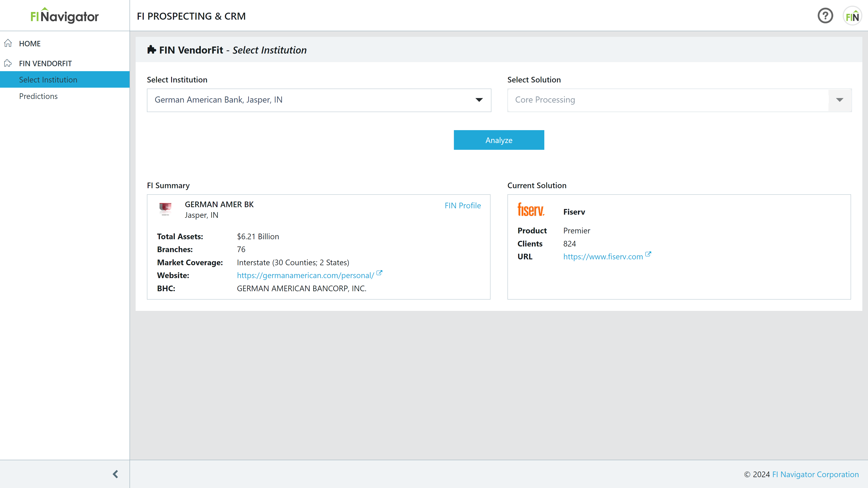The image size is (868, 488).
Task: Select the Select Institution sidebar item
Action: pos(65,80)
